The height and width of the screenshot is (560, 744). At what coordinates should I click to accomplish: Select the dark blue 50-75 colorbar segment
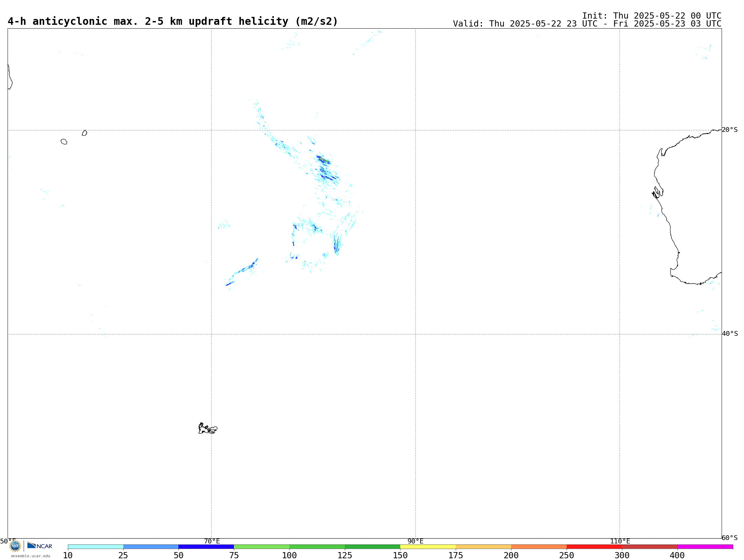pyautogui.click(x=206, y=547)
